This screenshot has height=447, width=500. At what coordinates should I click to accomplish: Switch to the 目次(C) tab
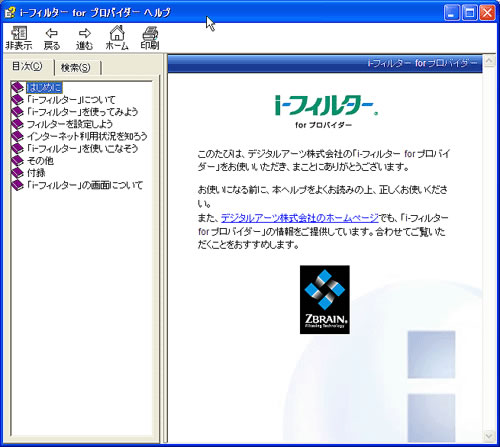pos(27,66)
